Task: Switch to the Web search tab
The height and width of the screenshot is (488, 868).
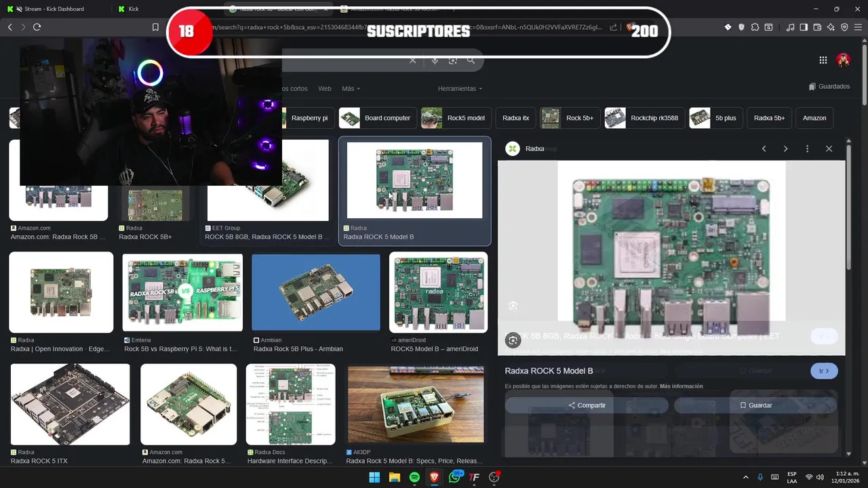Action: [325, 89]
